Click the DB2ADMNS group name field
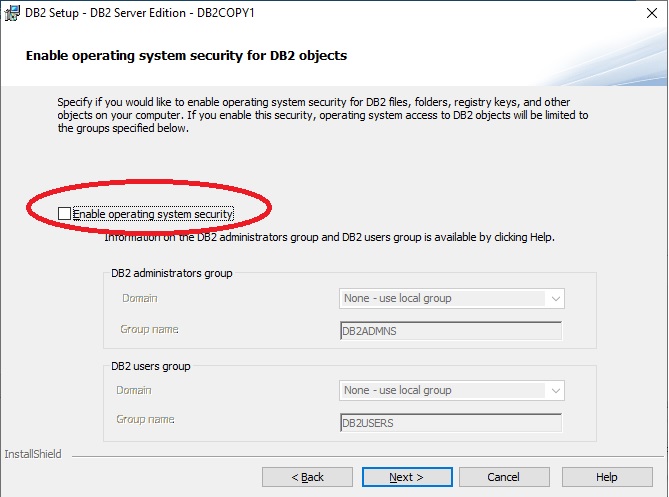This screenshot has height=497, width=669. [x=451, y=331]
